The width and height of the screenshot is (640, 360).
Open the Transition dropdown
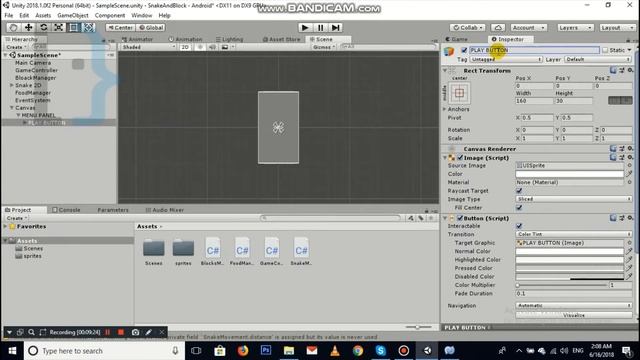573,234
